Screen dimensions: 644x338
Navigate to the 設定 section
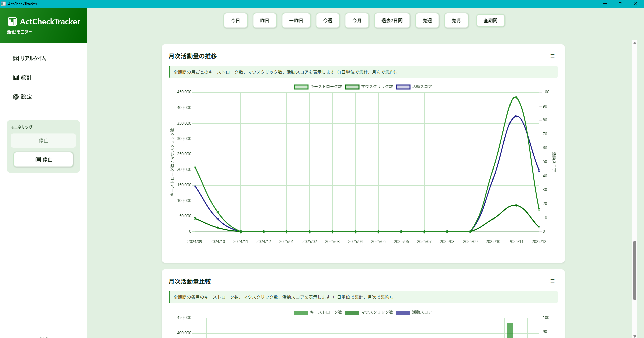coord(26,97)
